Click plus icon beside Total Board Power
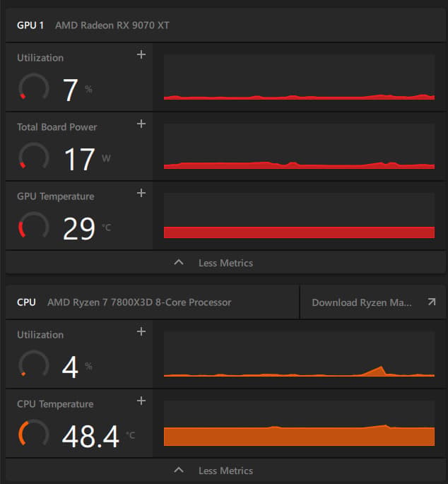 pyautogui.click(x=141, y=124)
